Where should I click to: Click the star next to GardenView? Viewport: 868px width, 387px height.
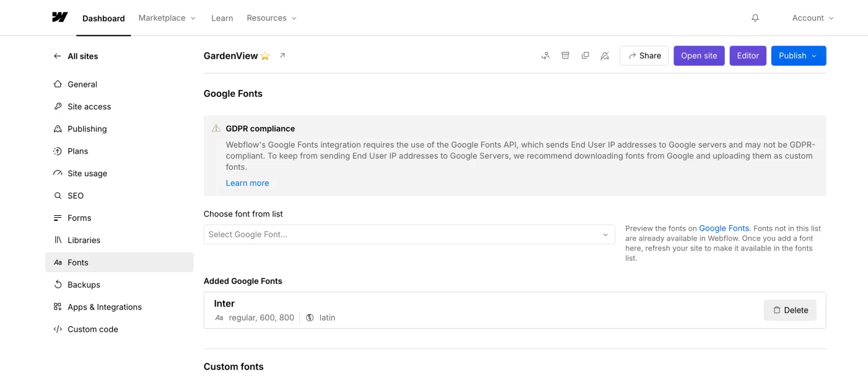tap(265, 55)
